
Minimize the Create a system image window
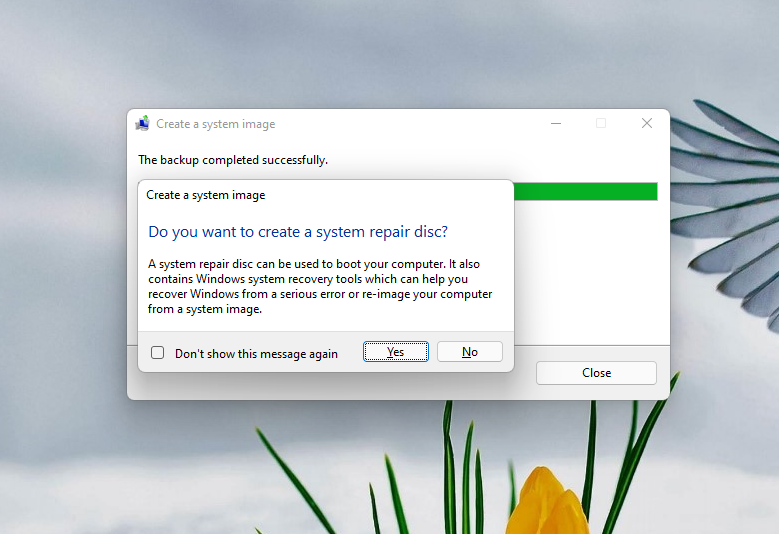click(x=556, y=123)
